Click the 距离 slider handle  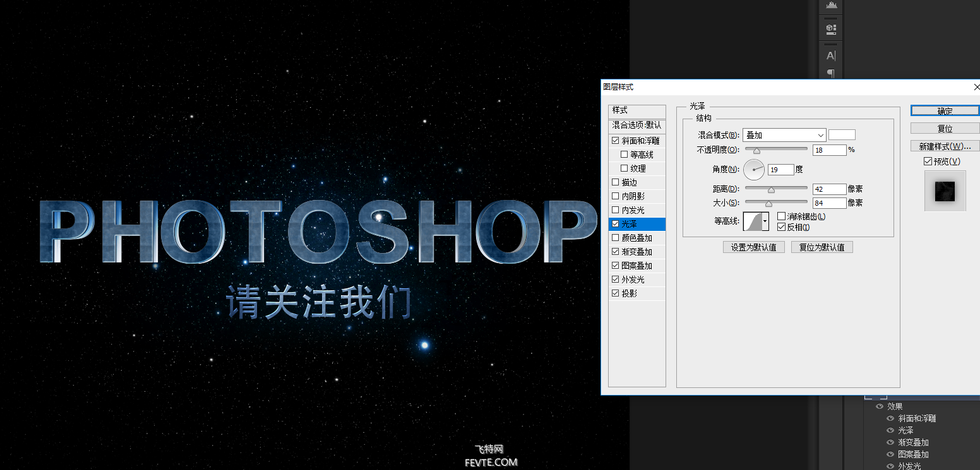(771, 190)
